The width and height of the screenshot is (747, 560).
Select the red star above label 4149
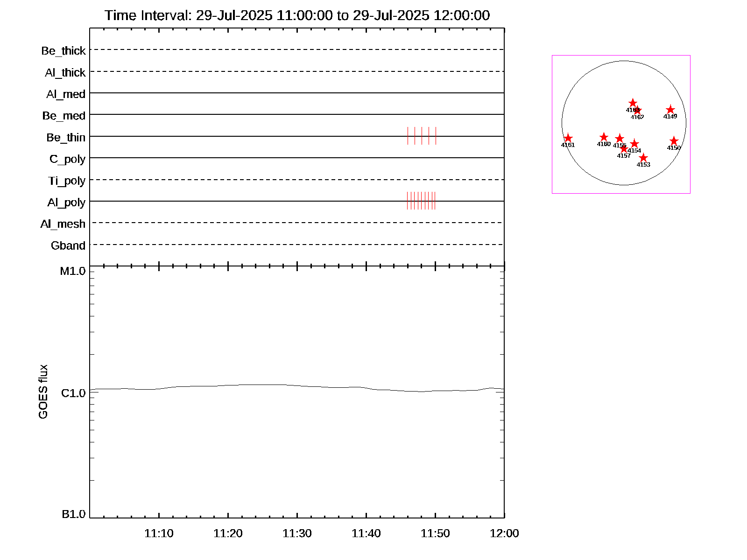[670, 110]
